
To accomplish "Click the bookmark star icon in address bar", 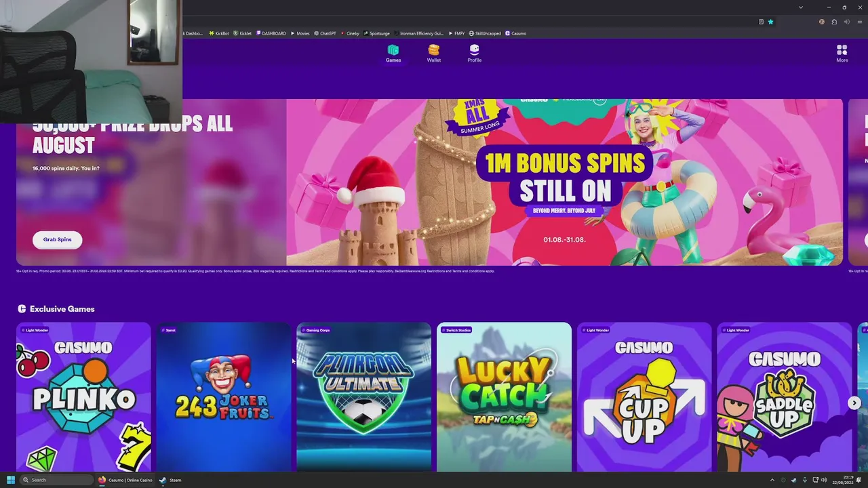I will [x=770, y=22].
